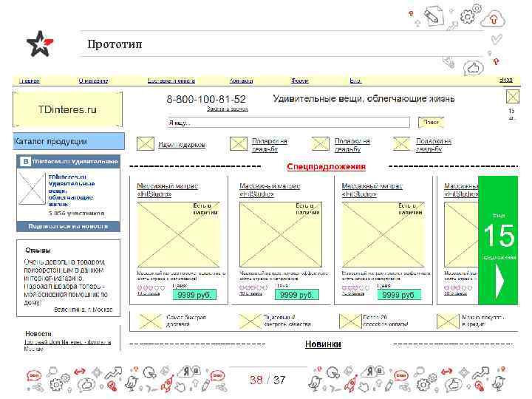The image size is (532, 399).
Task: Open the VK group name link by the avatar
Action: click(71, 191)
